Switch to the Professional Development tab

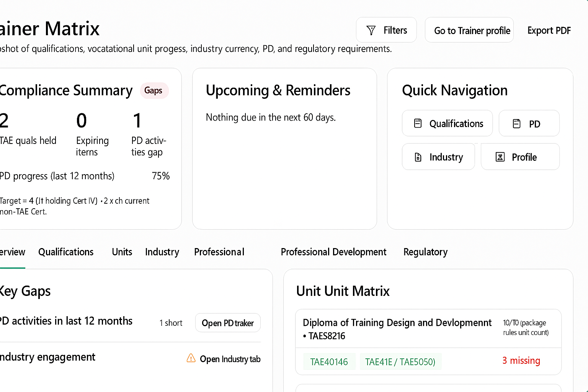click(333, 252)
